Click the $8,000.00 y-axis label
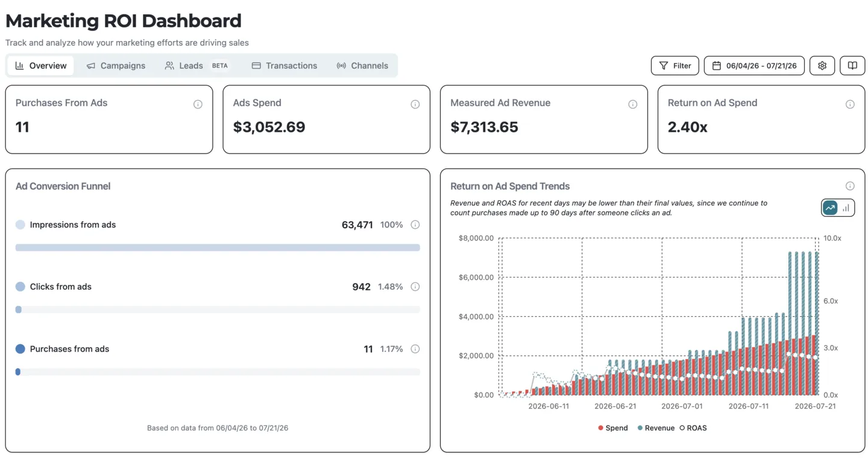The width and height of the screenshot is (868, 471). point(476,238)
